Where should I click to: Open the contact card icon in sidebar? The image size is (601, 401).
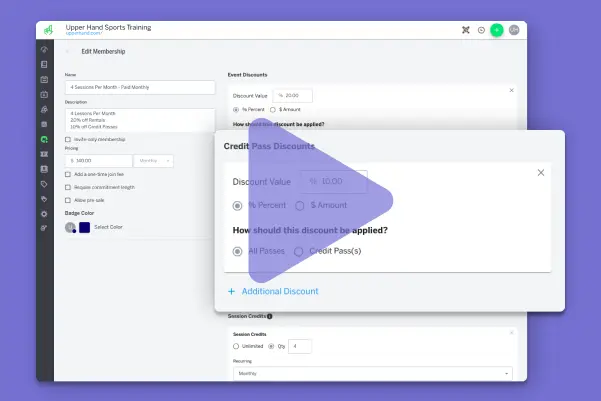pyautogui.click(x=44, y=169)
